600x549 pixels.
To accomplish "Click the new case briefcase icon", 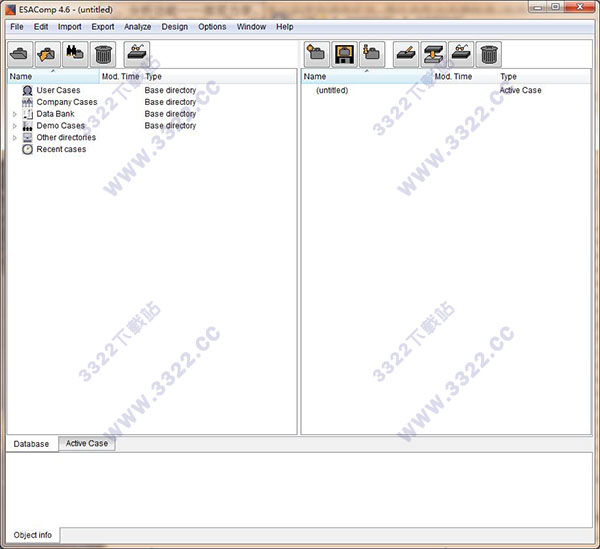I will [316, 54].
